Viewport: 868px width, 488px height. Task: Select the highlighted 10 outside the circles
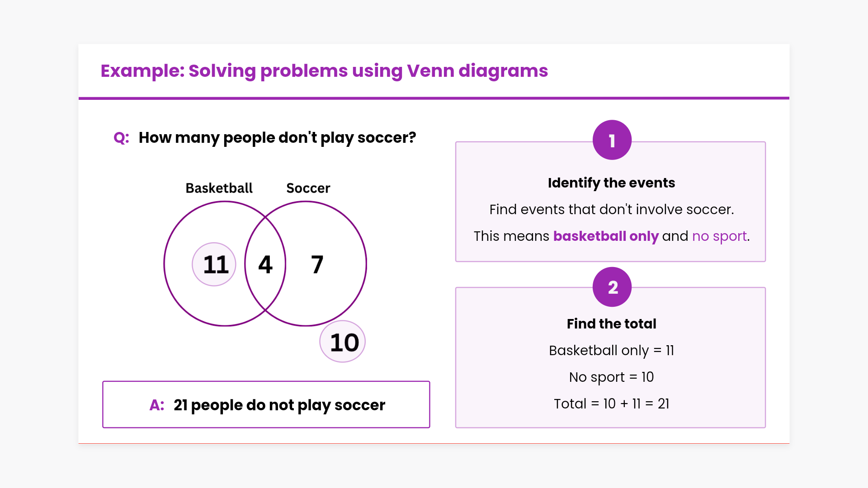(x=343, y=342)
